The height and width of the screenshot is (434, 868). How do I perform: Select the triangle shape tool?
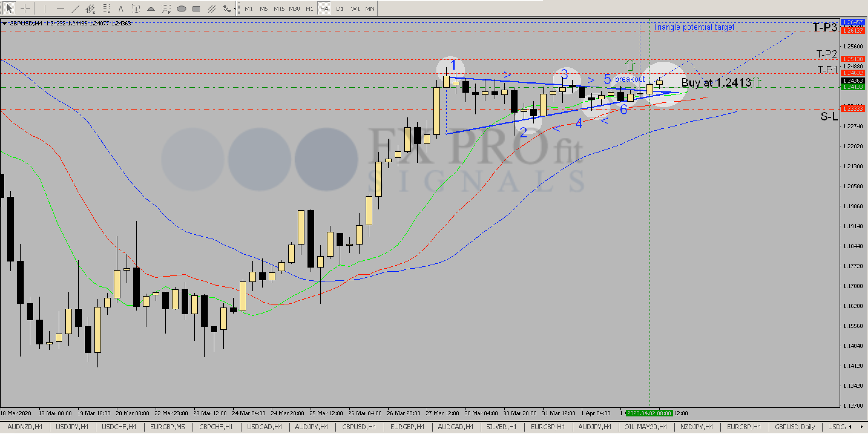point(151,9)
